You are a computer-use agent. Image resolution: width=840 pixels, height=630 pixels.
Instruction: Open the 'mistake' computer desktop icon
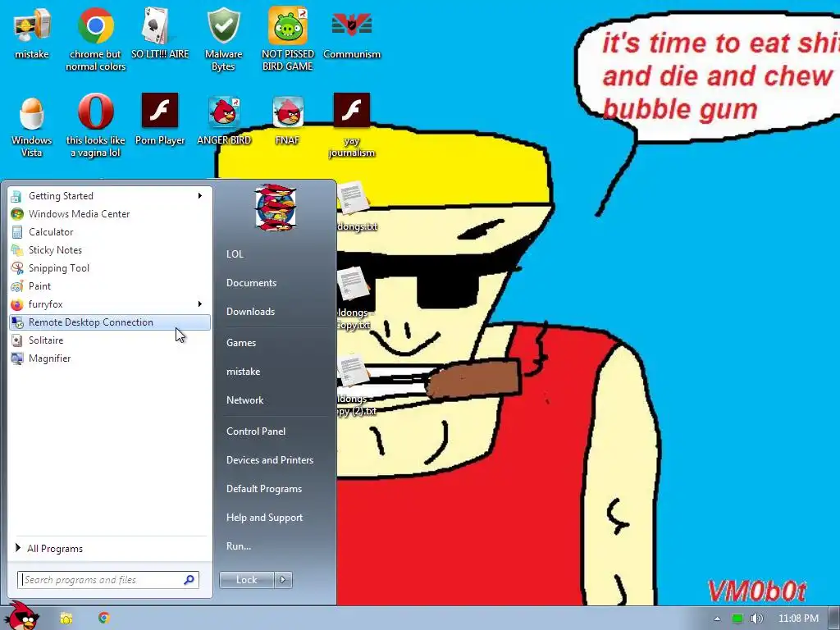tap(32, 32)
